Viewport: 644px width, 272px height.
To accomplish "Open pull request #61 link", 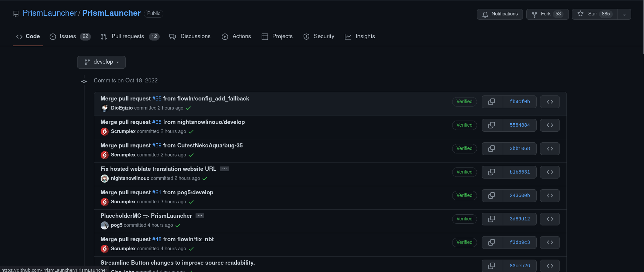I will (x=157, y=192).
